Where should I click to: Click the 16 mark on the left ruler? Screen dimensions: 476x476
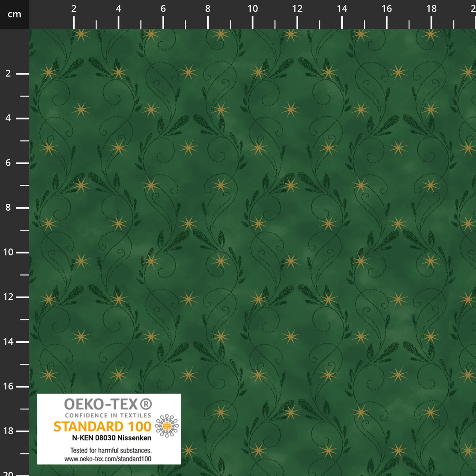(x=8, y=386)
